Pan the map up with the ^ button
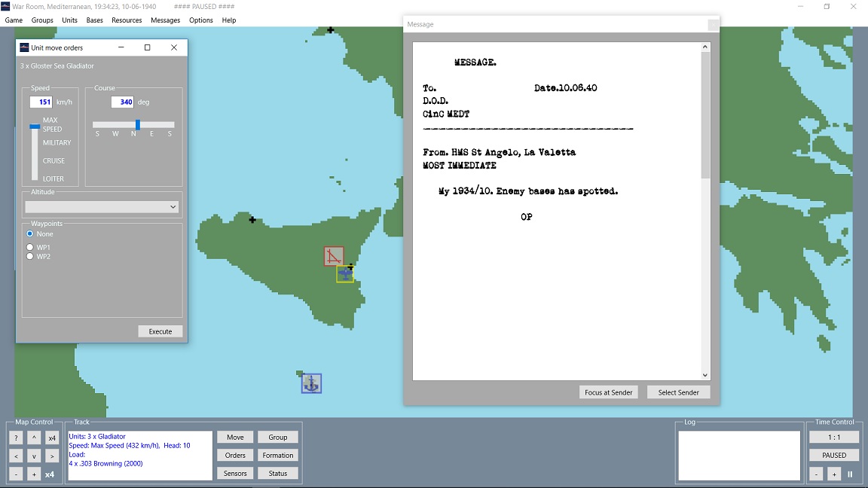Screen dimensions: 868x488 tap(34, 438)
